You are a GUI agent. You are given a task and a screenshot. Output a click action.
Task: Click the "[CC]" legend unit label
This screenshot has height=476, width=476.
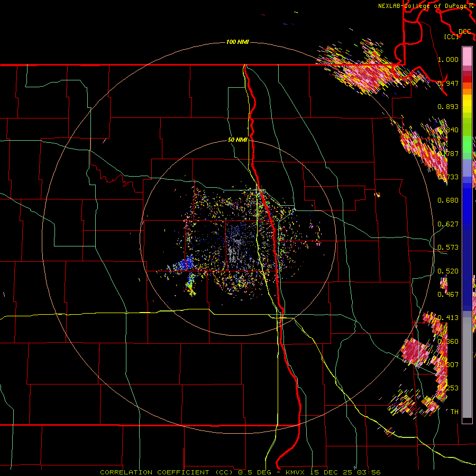point(452,37)
